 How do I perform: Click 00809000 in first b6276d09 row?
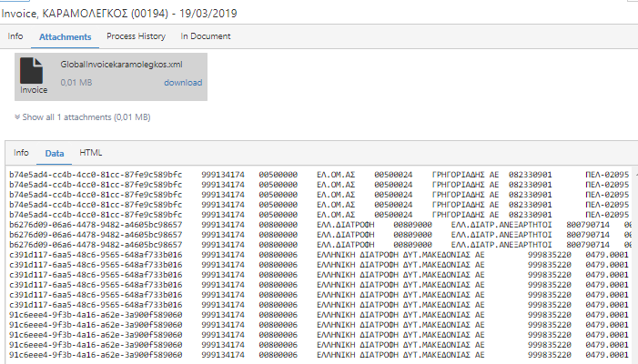(x=412, y=225)
